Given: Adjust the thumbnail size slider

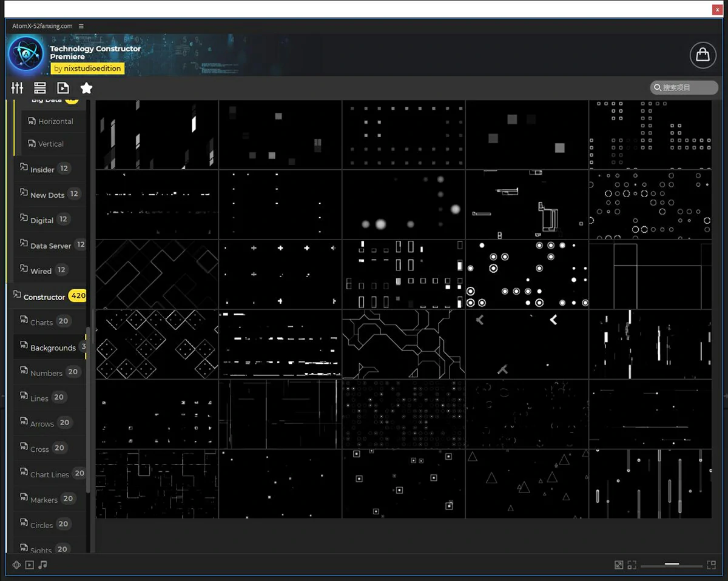Looking at the screenshot, I should (x=672, y=565).
